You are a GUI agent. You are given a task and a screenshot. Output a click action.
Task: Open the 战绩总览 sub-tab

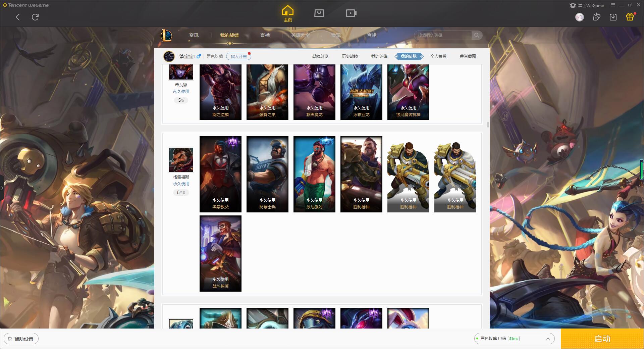click(x=320, y=56)
